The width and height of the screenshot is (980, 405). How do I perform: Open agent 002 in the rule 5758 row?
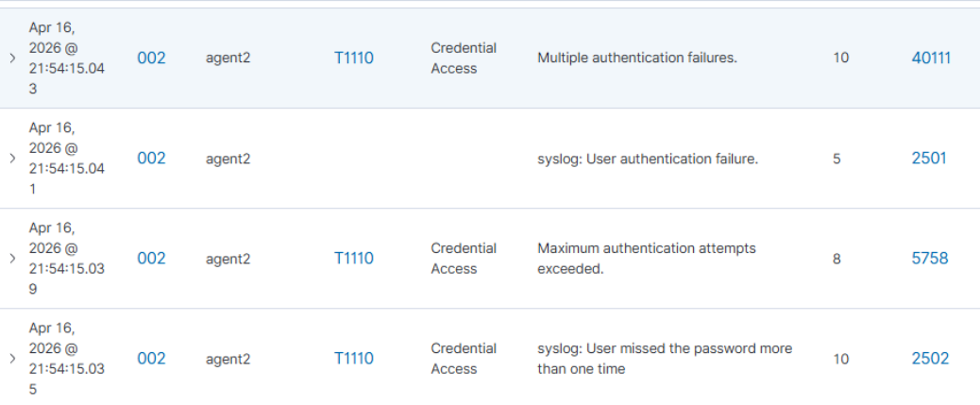coord(151,259)
